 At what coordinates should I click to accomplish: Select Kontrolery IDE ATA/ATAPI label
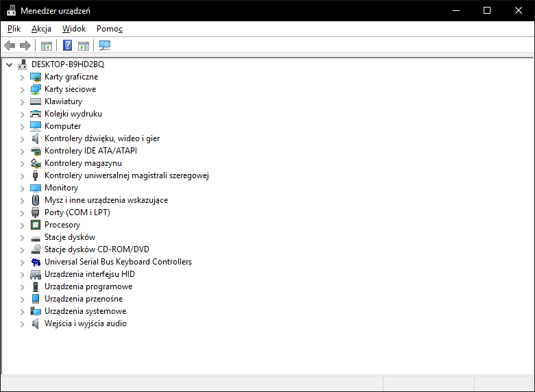coord(90,151)
